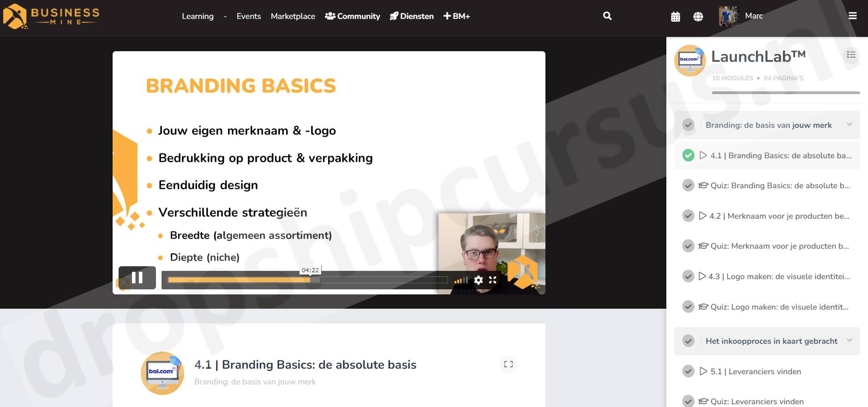Go to the Marketplace menu item
The width and height of the screenshot is (868, 407).
click(x=293, y=16)
